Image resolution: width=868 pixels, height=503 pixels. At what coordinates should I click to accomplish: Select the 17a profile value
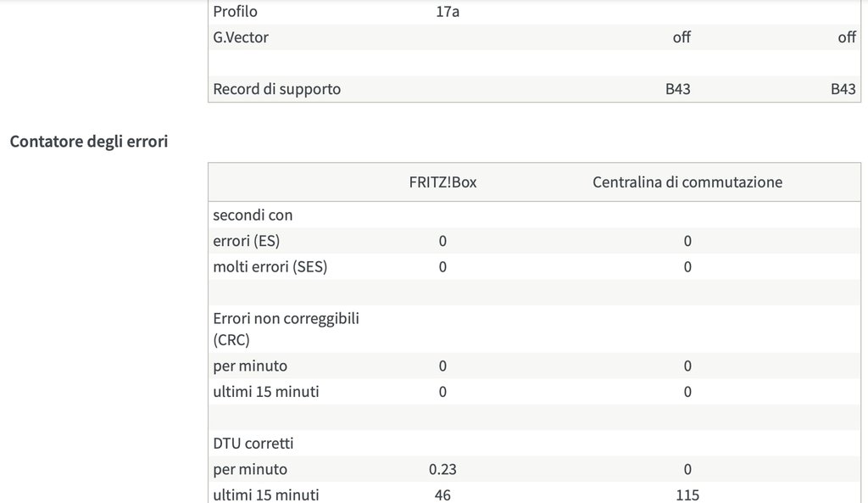pos(448,12)
